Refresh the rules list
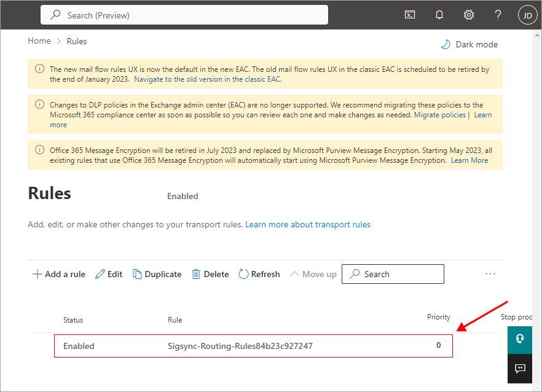The width and height of the screenshot is (542, 392). (259, 274)
